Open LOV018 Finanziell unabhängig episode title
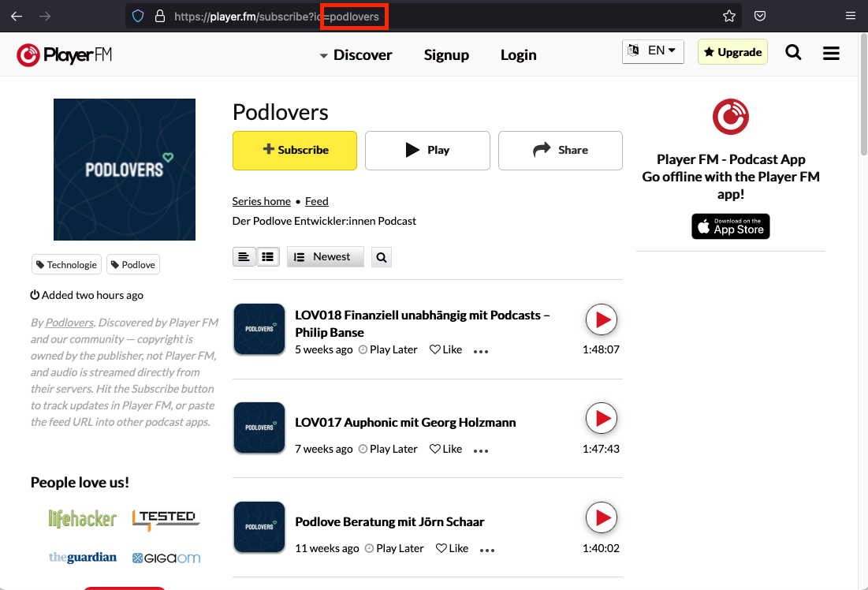This screenshot has width=868, height=590. [423, 323]
